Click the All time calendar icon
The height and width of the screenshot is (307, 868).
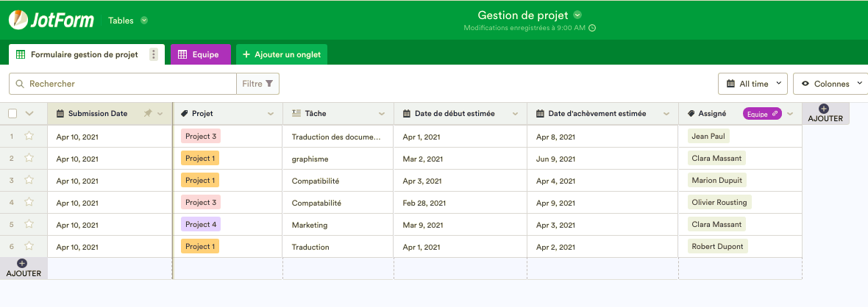click(730, 84)
